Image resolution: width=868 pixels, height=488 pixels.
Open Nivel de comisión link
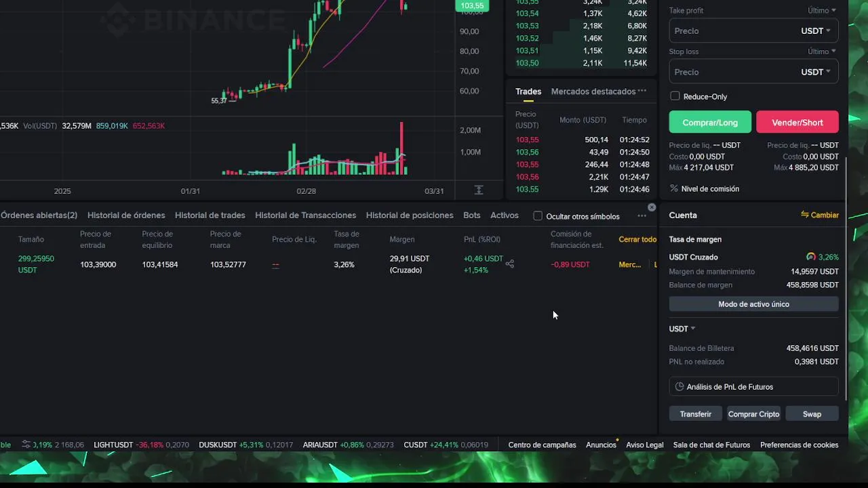click(x=710, y=189)
